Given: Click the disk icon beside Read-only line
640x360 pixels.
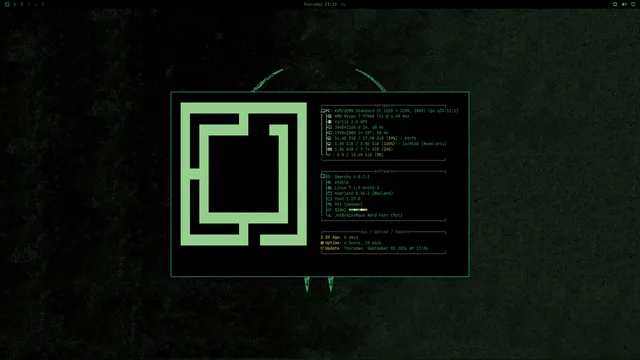Looking at the screenshot, I should [329, 144].
